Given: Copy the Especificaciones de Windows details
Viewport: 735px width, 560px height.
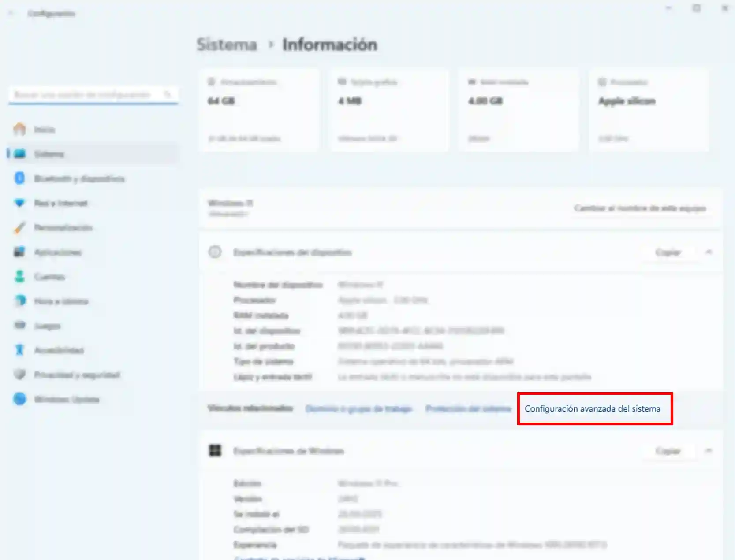Looking at the screenshot, I should [x=668, y=451].
